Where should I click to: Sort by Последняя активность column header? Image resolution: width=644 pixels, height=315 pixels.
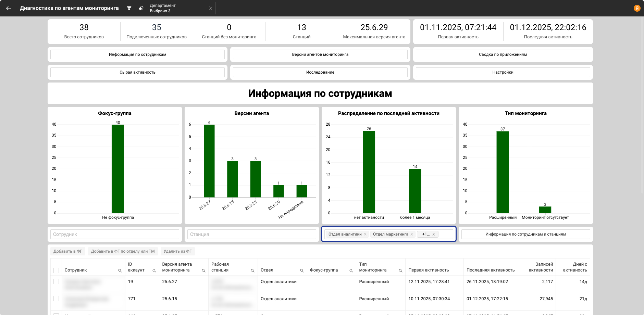pyautogui.click(x=491, y=270)
